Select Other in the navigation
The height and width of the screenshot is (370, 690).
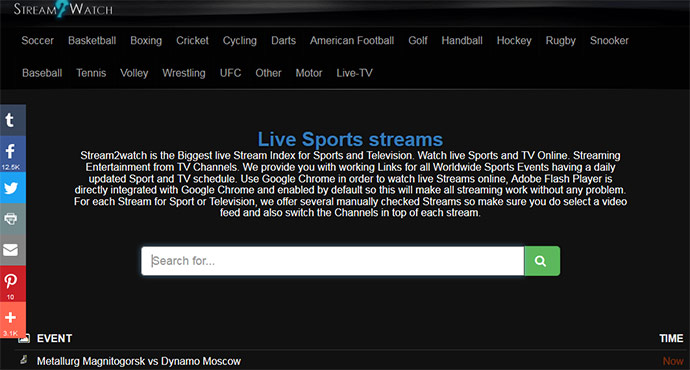coord(268,73)
